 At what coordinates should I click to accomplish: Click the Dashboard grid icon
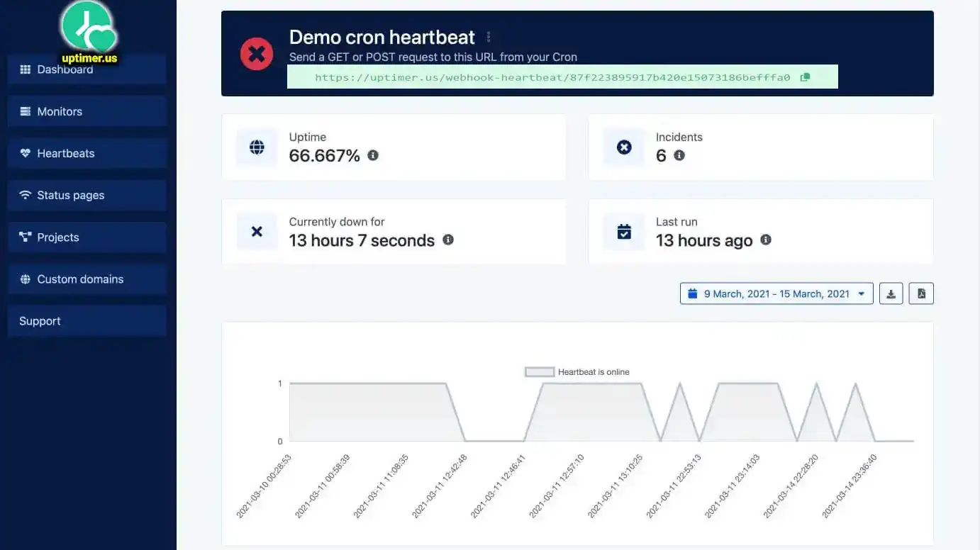click(x=26, y=69)
